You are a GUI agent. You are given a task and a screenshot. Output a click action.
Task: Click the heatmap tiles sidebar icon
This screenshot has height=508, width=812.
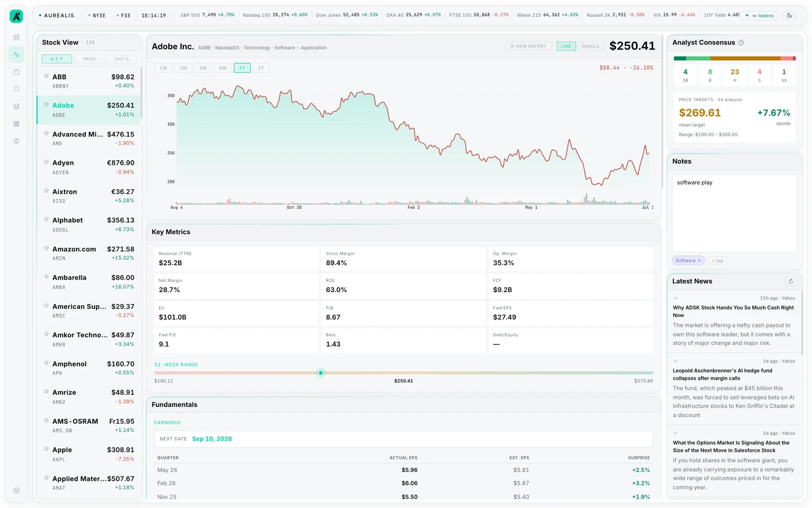[x=16, y=124]
